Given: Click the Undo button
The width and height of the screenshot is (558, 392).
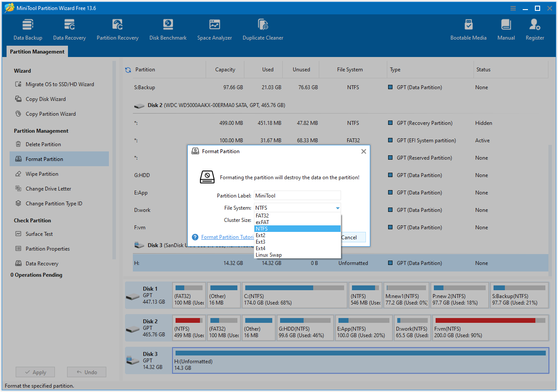Looking at the screenshot, I should pos(87,372).
